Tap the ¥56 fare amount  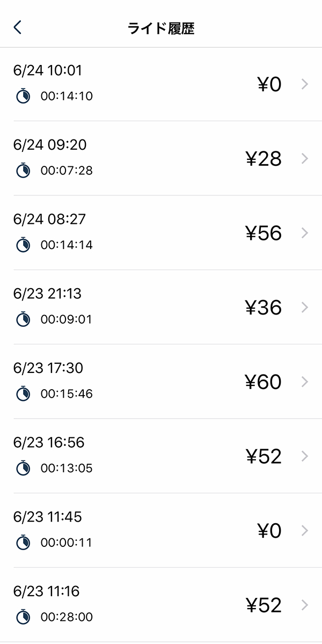[263, 233]
